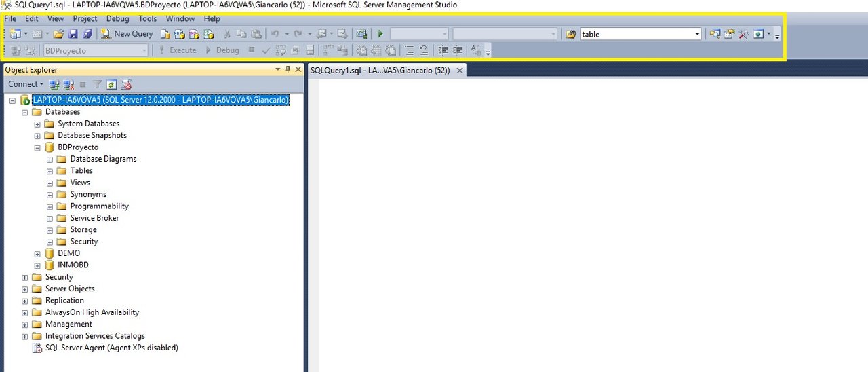Click the Comment out selected lines icon
Viewport: 868px width, 372px height.
pyautogui.click(x=409, y=50)
